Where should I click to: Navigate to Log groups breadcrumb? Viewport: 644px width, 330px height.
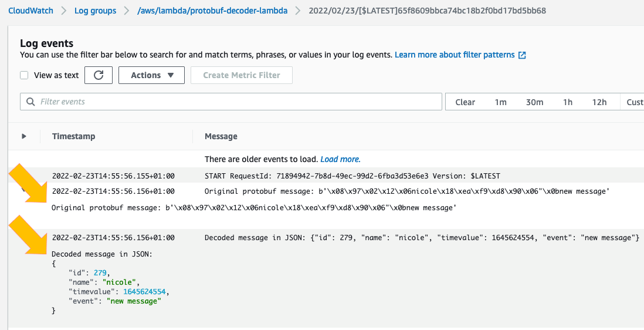[95, 11]
